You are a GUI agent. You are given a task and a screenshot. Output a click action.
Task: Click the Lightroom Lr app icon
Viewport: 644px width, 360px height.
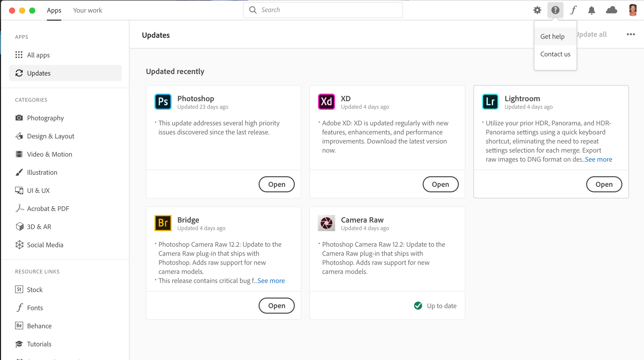490,102
